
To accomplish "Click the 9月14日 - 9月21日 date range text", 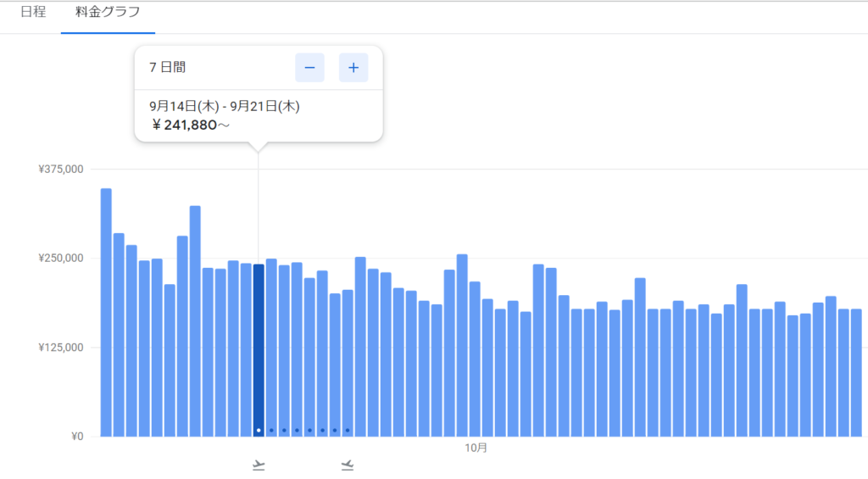I will tap(225, 107).
